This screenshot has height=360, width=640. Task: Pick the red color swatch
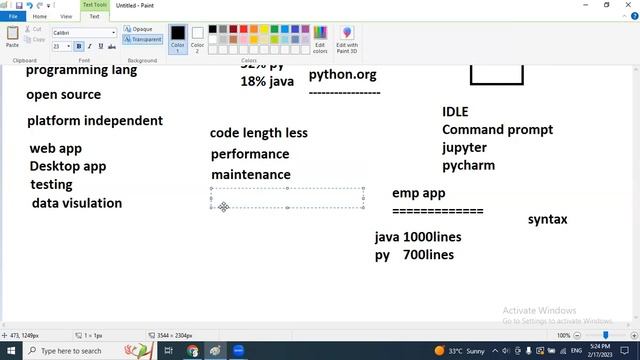pyautogui.click(x=244, y=29)
